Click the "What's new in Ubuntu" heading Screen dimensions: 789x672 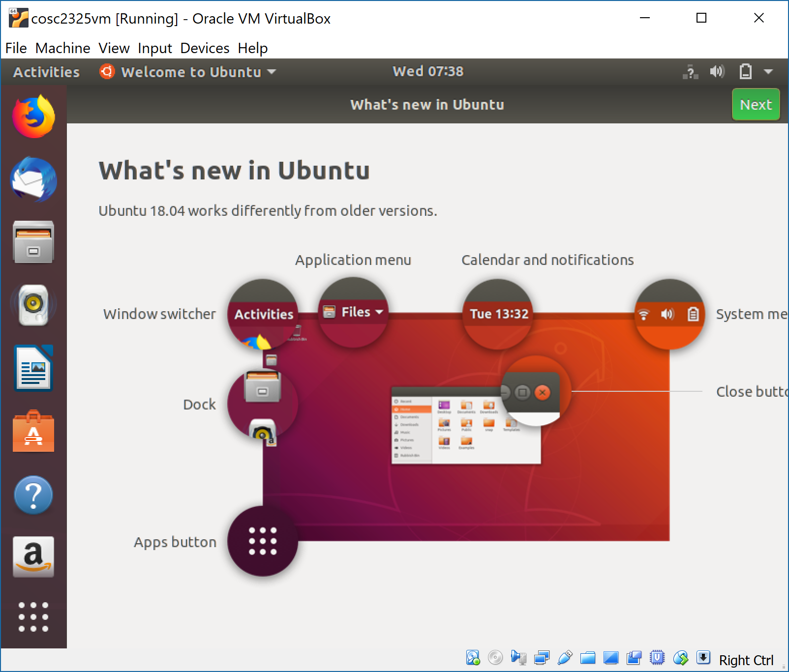point(235,171)
